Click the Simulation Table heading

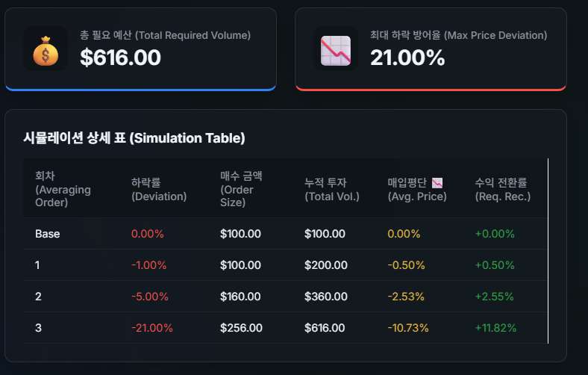point(134,138)
